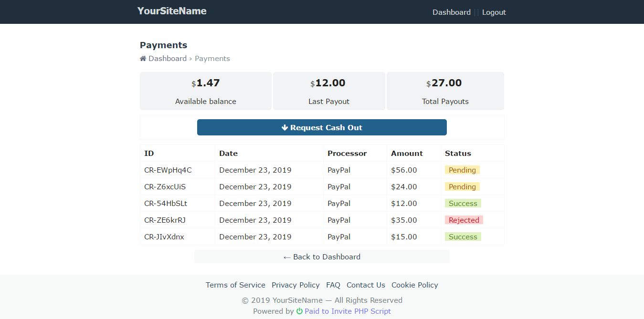Click the Request Cash Out button
This screenshot has height=319, width=644.
coord(322,127)
